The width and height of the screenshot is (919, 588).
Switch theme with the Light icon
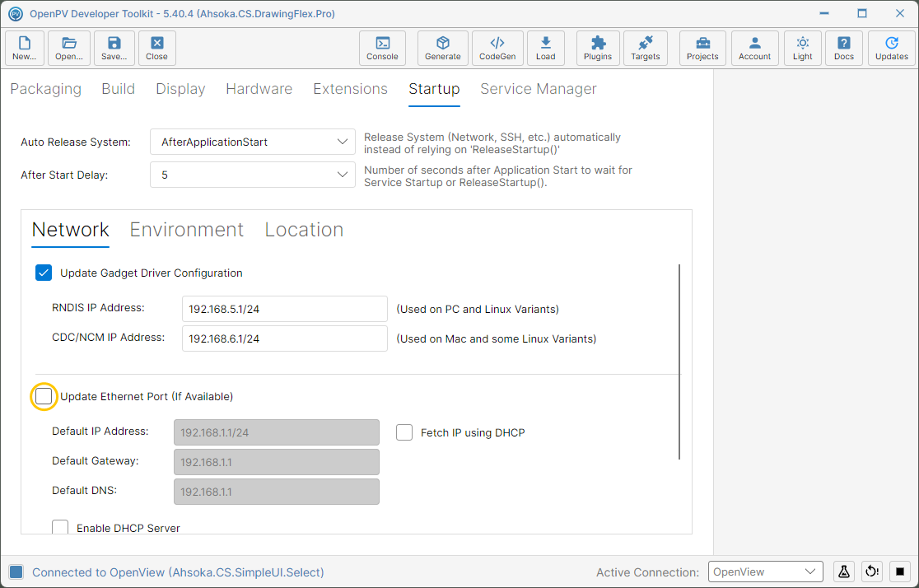(802, 48)
